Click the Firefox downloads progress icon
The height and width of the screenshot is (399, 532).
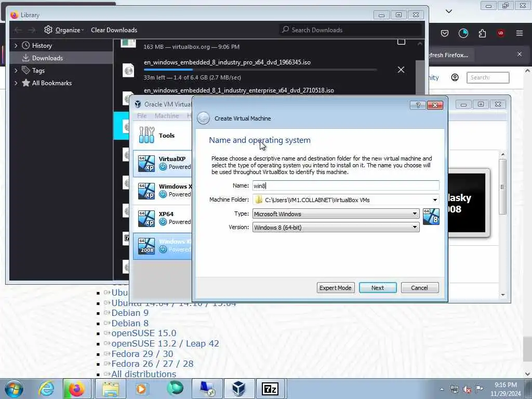point(463,33)
